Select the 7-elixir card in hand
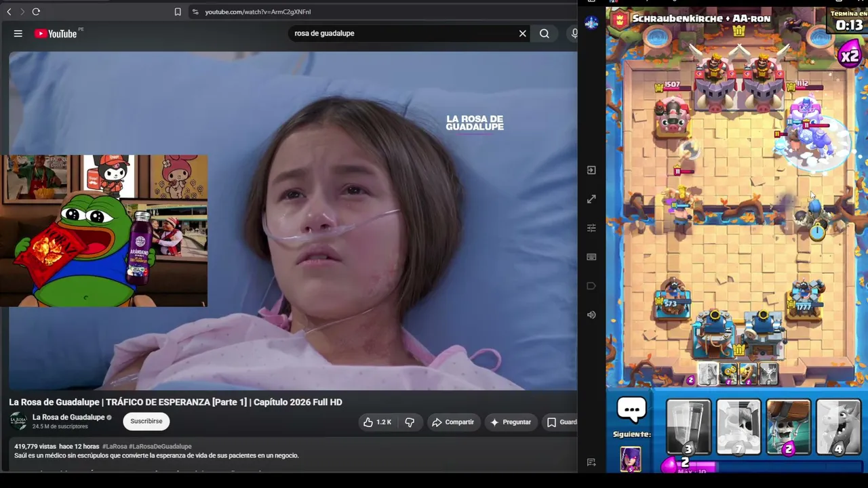This screenshot has width=868, height=488. (x=738, y=427)
